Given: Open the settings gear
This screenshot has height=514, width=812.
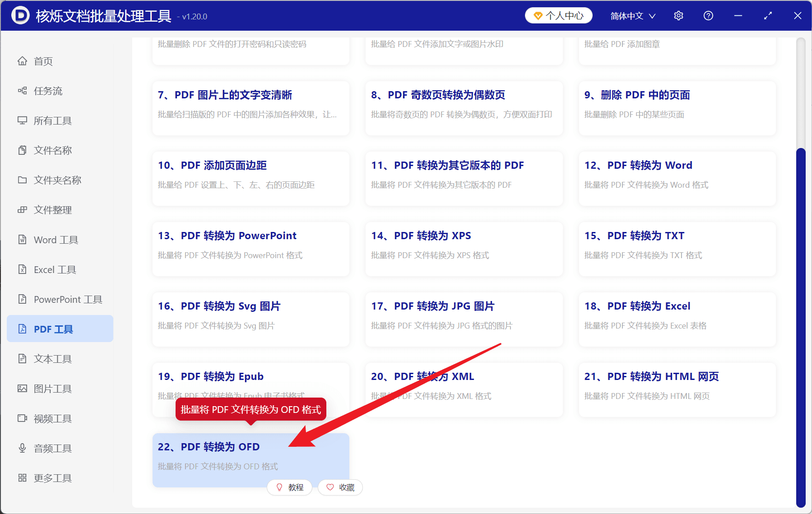Looking at the screenshot, I should click(x=678, y=15).
